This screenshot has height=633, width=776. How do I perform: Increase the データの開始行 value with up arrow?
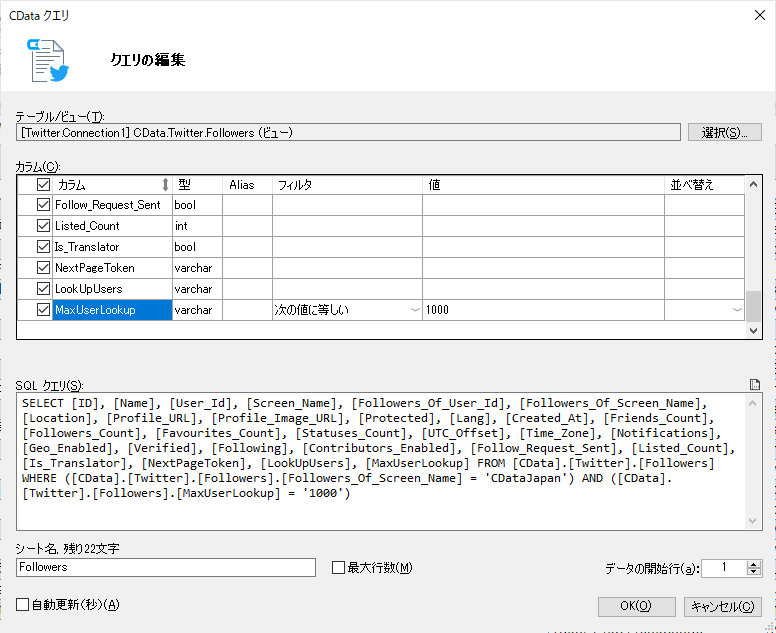coord(754,564)
